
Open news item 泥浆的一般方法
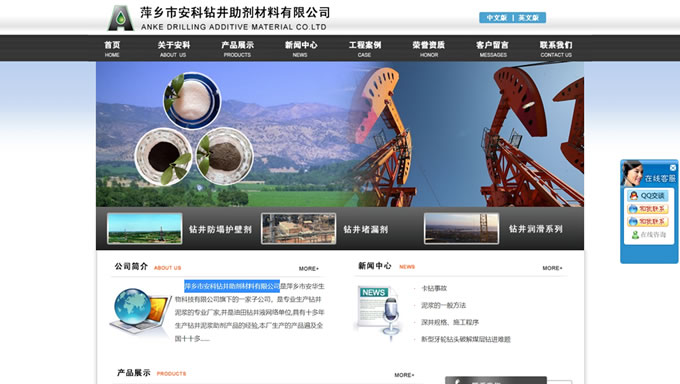click(444, 305)
